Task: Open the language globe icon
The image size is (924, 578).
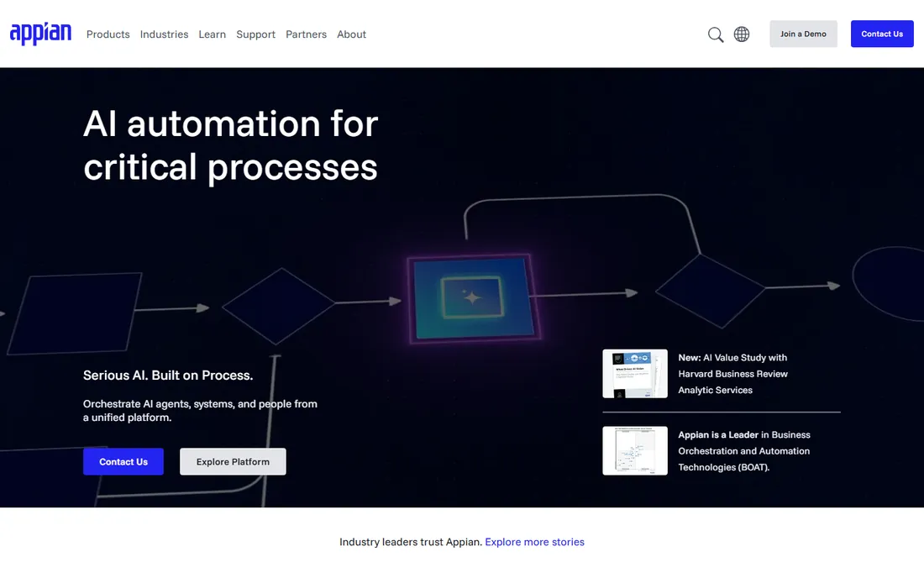Action: 742,34
